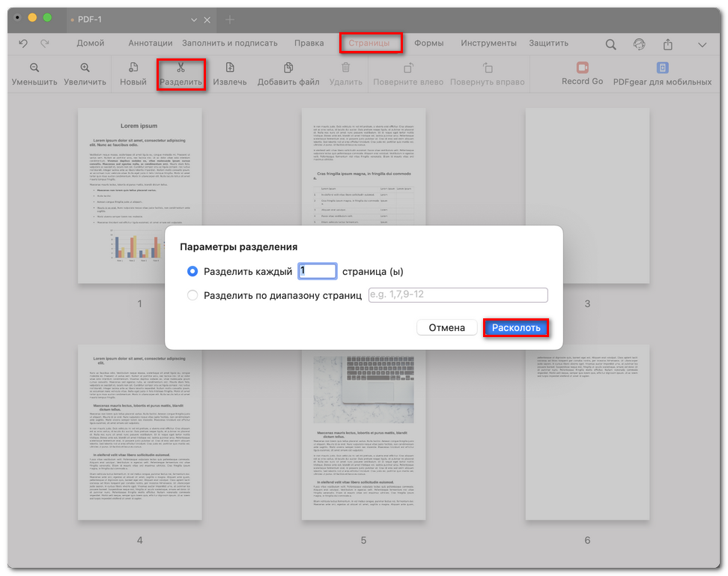Choose Разделить по диапазону страниц
The width and height of the screenshot is (728, 576).
[192, 295]
